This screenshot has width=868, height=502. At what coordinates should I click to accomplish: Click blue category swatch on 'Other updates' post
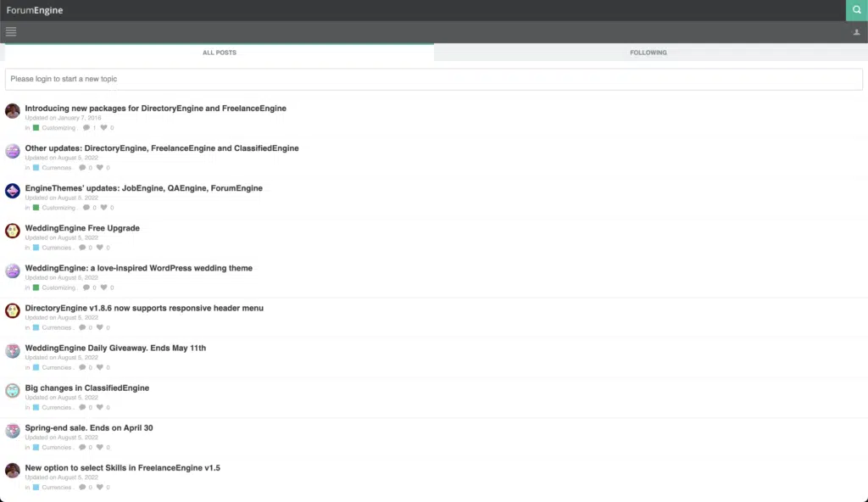[x=36, y=168]
